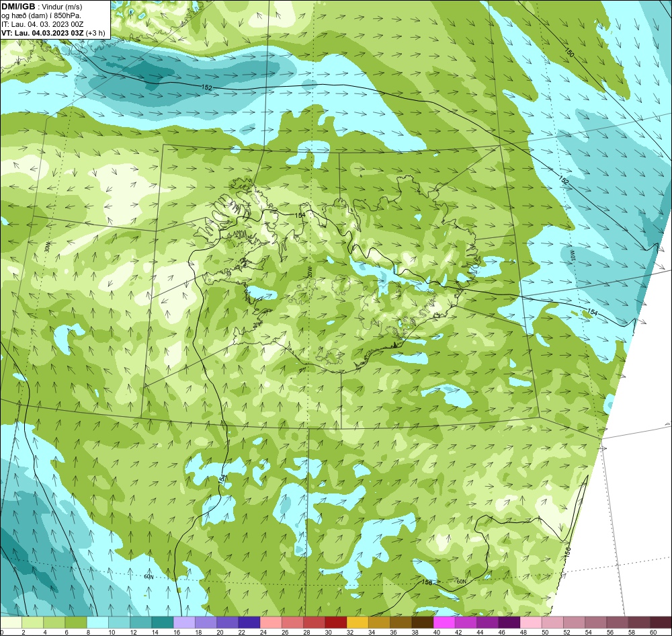The image size is (672, 636).
Task: Click the legend scale number '2'
Action: (23, 632)
